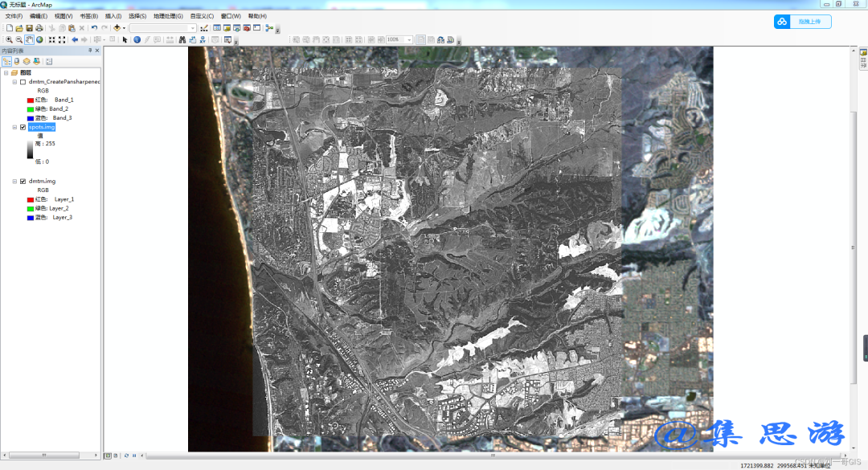Image resolution: width=868 pixels, height=470 pixels.
Task: Open Standard toolbar options arrow
Action: tap(278, 30)
